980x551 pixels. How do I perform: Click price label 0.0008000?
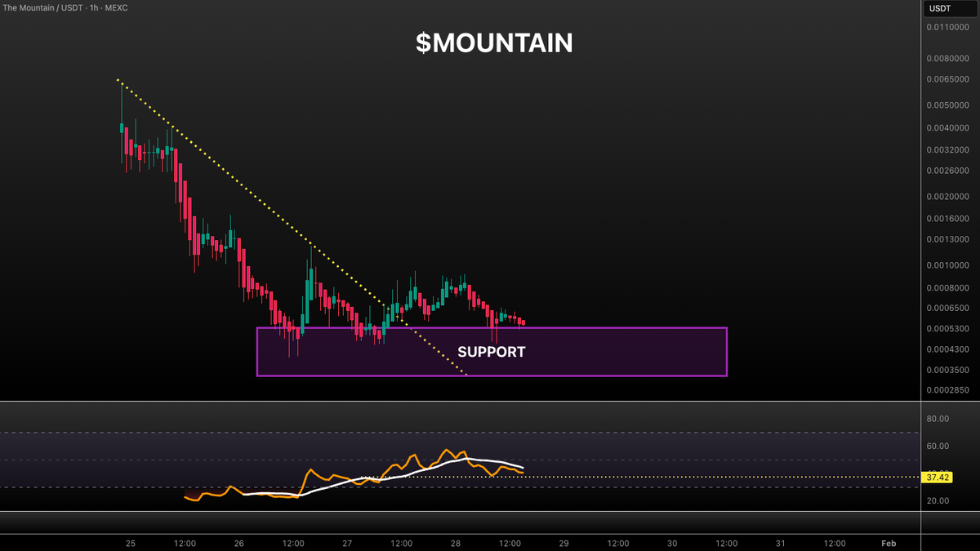[947, 287]
